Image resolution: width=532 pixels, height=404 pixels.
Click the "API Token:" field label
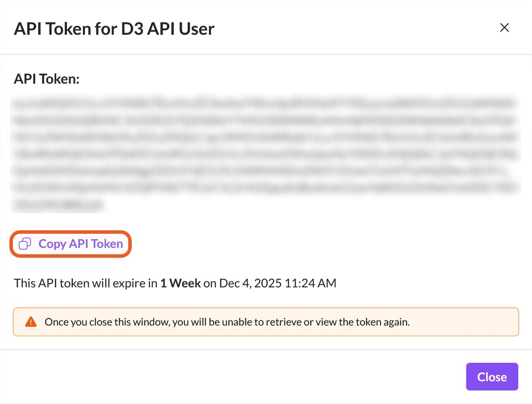click(x=47, y=79)
